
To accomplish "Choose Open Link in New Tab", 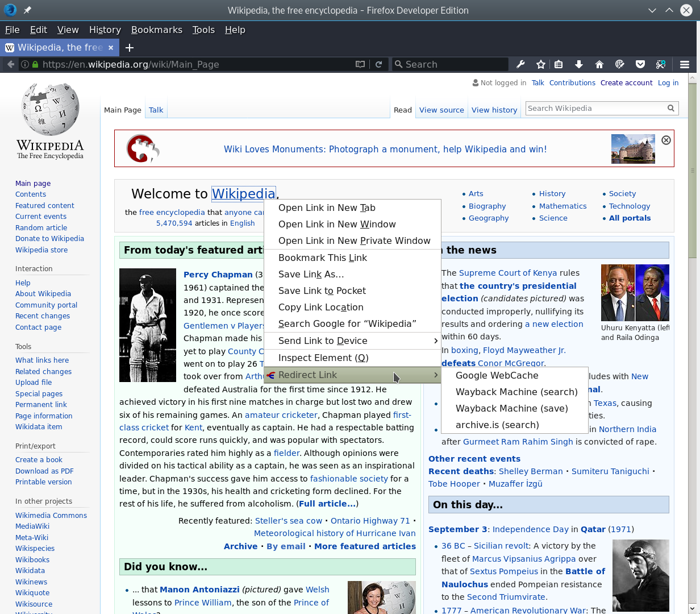I will tap(352, 208).
